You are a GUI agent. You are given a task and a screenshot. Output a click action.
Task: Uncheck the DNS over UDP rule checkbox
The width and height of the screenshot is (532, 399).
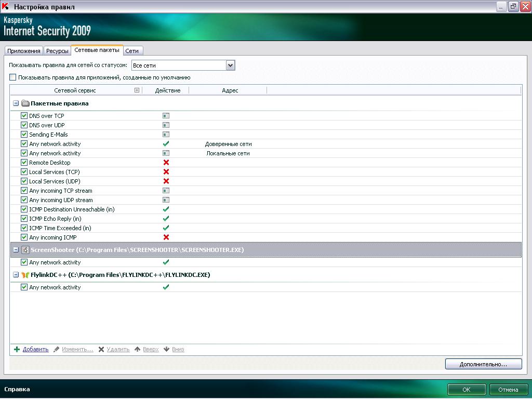(x=24, y=125)
